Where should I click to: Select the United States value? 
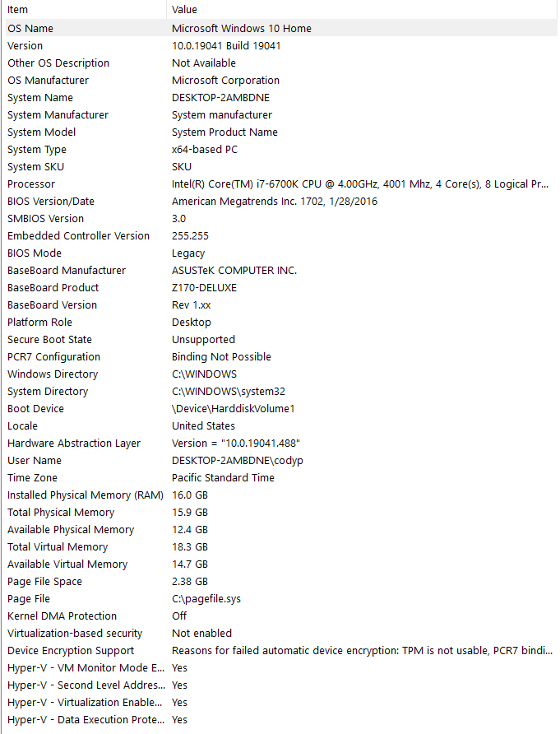(203, 426)
